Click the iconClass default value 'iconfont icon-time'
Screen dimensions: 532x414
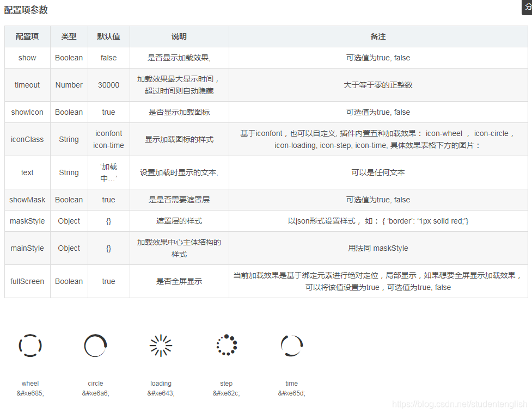tap(108, 139)
